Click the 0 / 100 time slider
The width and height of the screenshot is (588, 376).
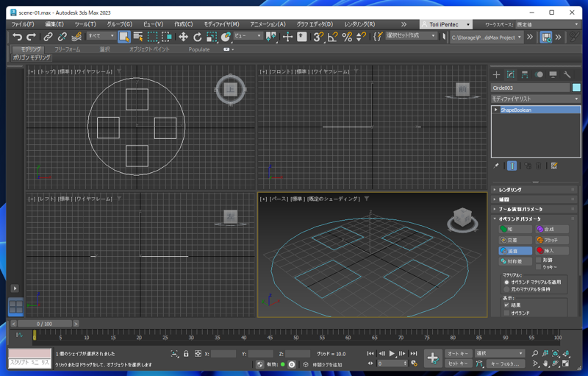click(x=45, y=324)
